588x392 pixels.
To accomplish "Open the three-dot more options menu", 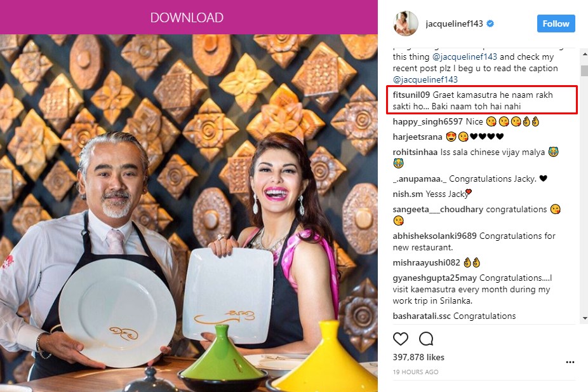I will (x=570, y=362).
